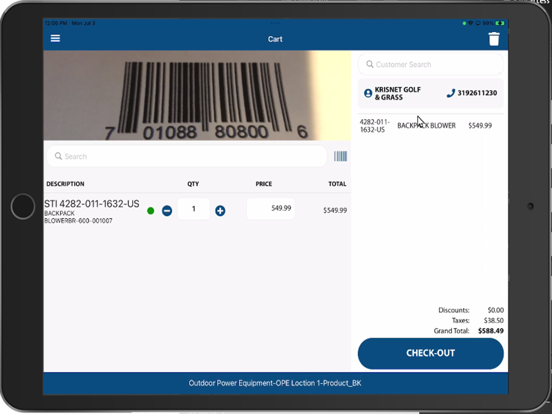This screenshot has height=414, width=552.
Task: Tap the camera barcode scan preview
Action: pos(197,95)
